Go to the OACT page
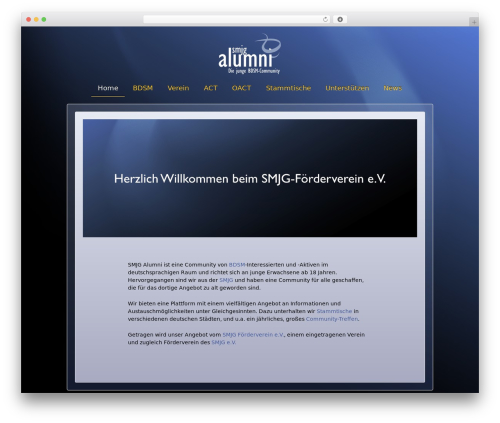Viewport: 500px width, 423px height. click(241, 88)
